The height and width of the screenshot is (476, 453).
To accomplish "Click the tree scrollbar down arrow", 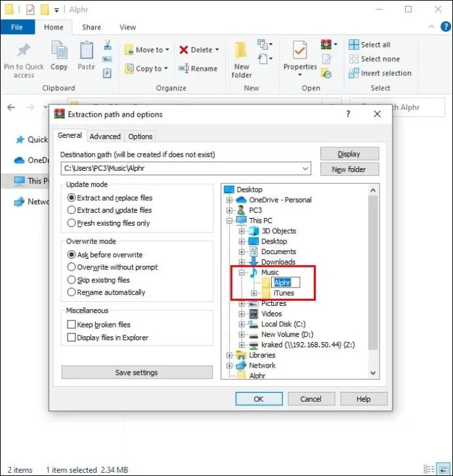I will pos(373,373).
